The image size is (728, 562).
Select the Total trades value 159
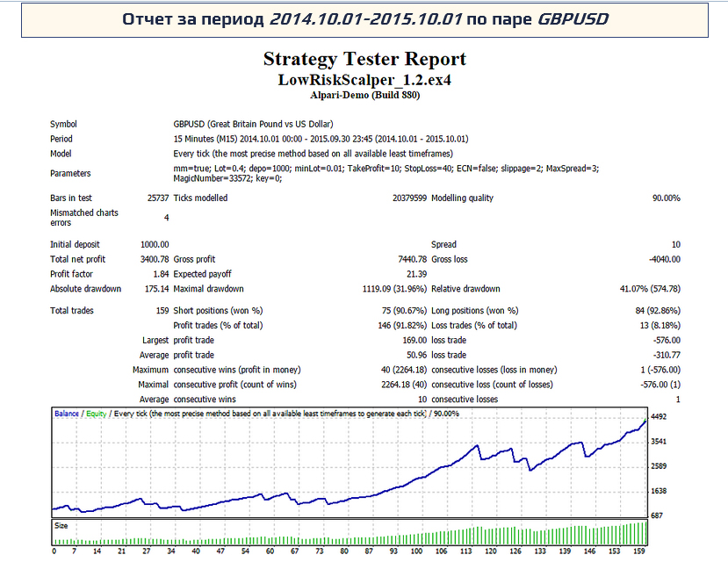click(162, 311)
